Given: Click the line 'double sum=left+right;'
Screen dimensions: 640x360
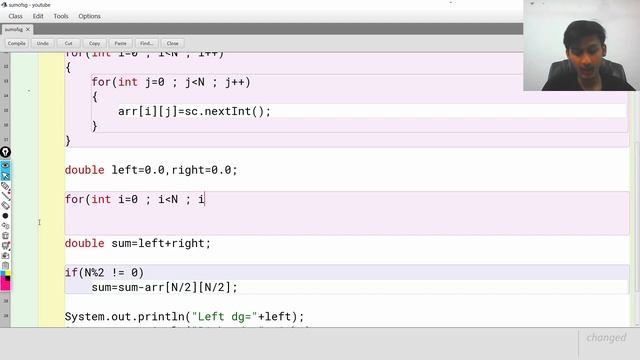Looking at the screenshot, I should pyautogui.click(x=138, y=244).
